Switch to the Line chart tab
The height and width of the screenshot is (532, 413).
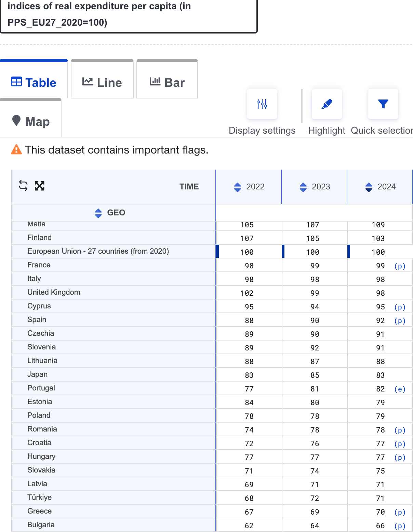pyautogui.click(x=102, y=82)
